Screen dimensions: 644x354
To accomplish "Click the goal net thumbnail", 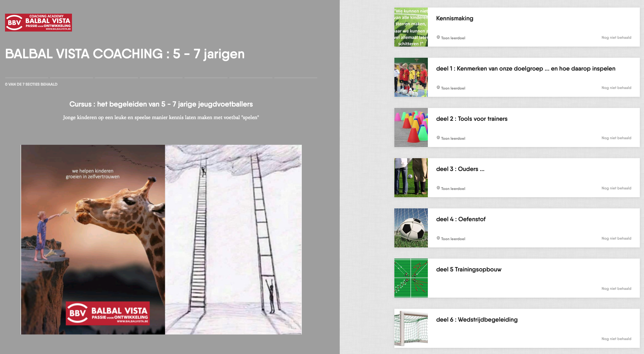I will [411, 328].
